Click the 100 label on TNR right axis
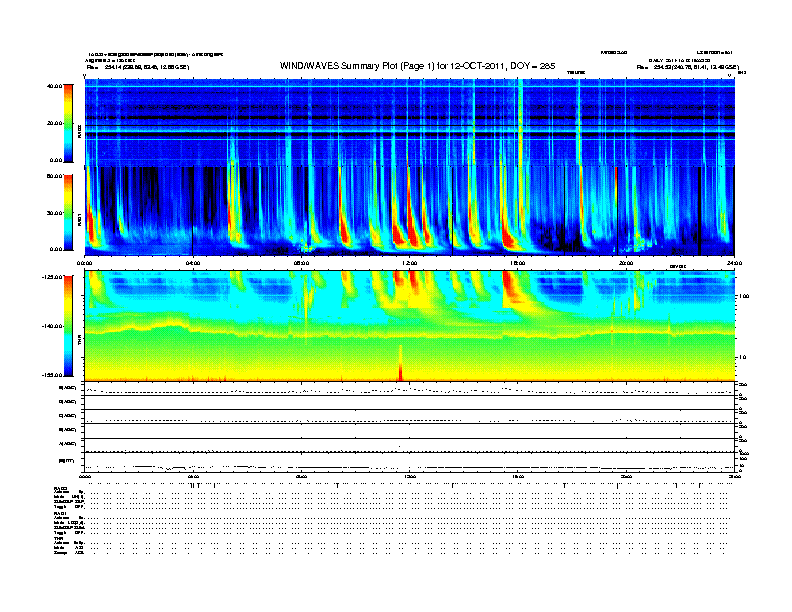The height and width of the screenshot is (612, 792). point(744,296)
